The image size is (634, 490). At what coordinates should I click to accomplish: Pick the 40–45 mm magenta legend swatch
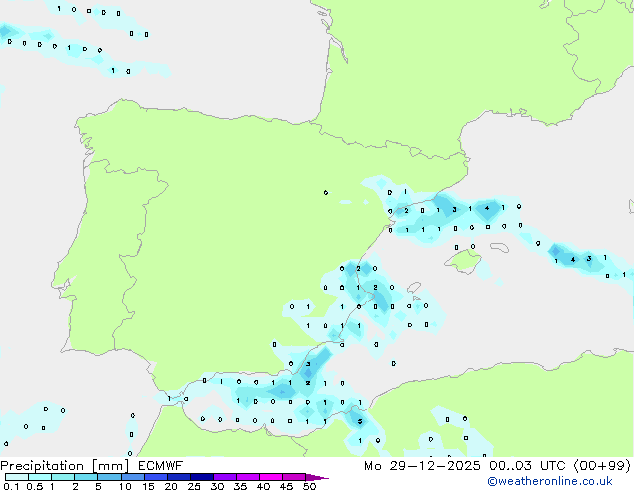tap(271, 477)
